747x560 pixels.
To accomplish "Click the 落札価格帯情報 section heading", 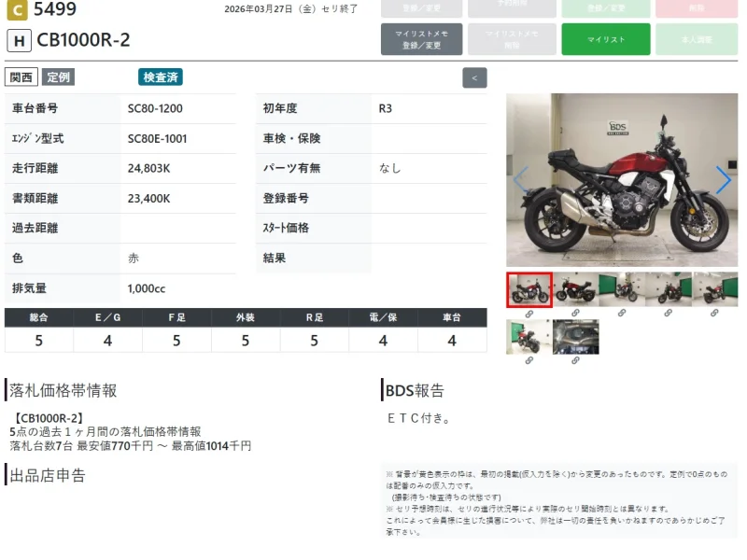I will click(63, 390).
